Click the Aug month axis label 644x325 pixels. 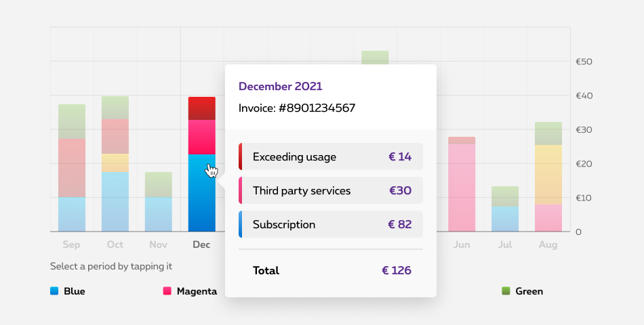[548, 244]
